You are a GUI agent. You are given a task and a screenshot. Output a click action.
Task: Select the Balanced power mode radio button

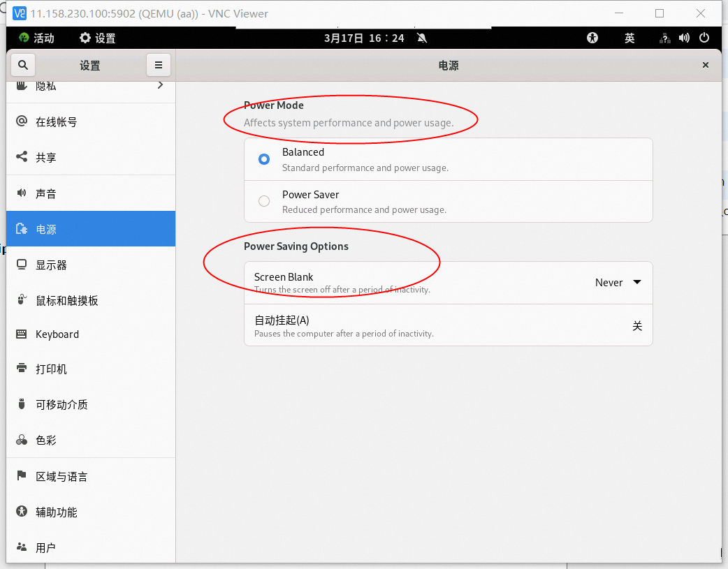pyautogui.click(x=264, y=159)
